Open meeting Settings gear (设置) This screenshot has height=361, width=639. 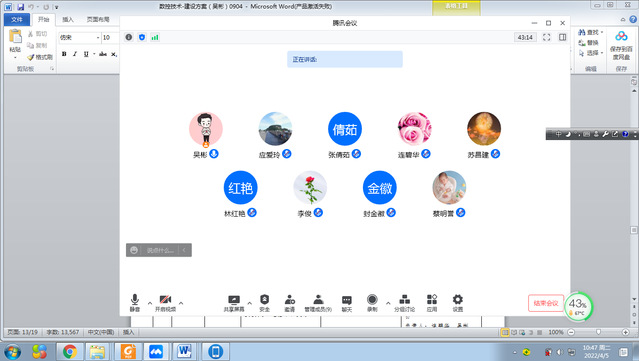click(458, 303)
